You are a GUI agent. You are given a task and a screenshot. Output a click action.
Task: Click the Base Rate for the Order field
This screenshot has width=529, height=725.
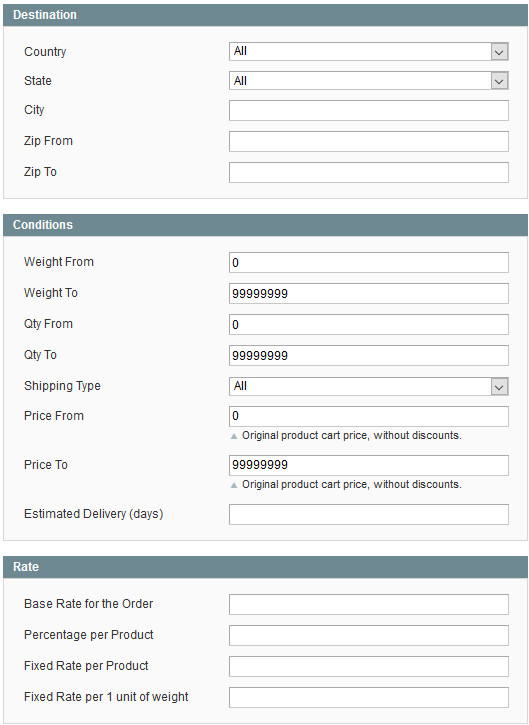tap(369, 604)
